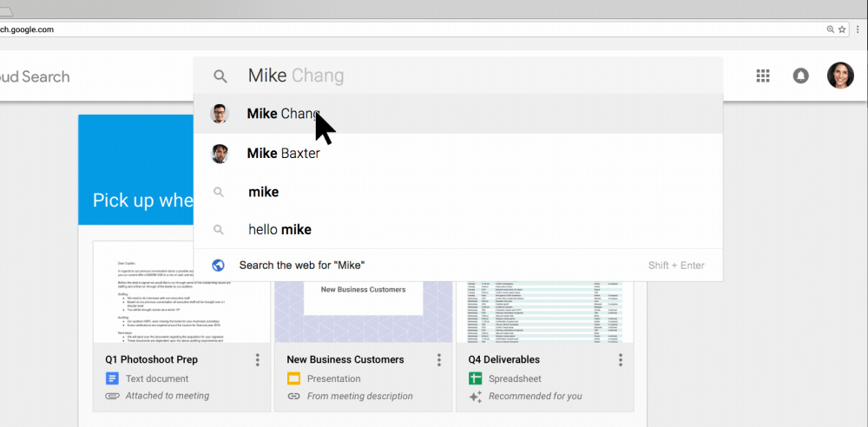868x427 pixels.
Task: Click the Cloud Search logo text
Action: tap(35, 76)
